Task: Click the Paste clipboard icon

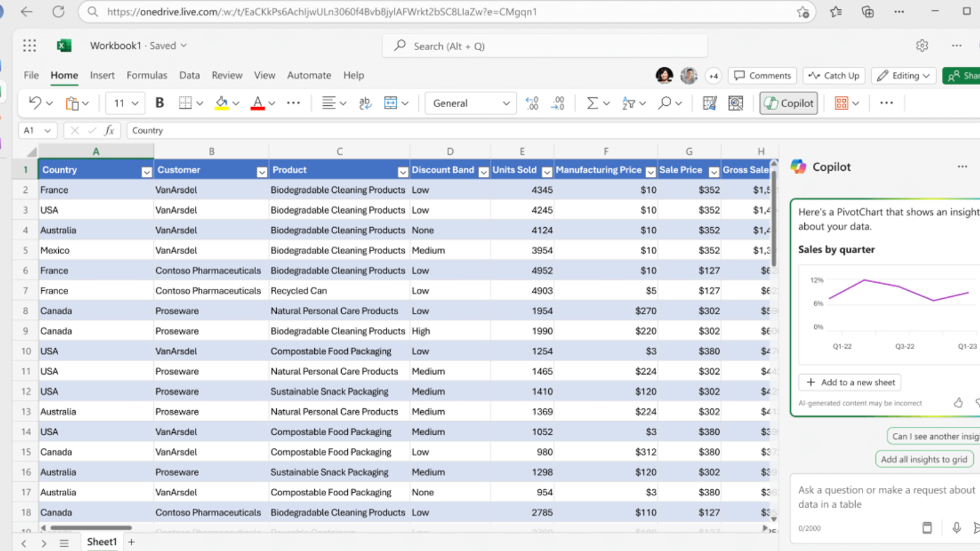Action: 72,103
